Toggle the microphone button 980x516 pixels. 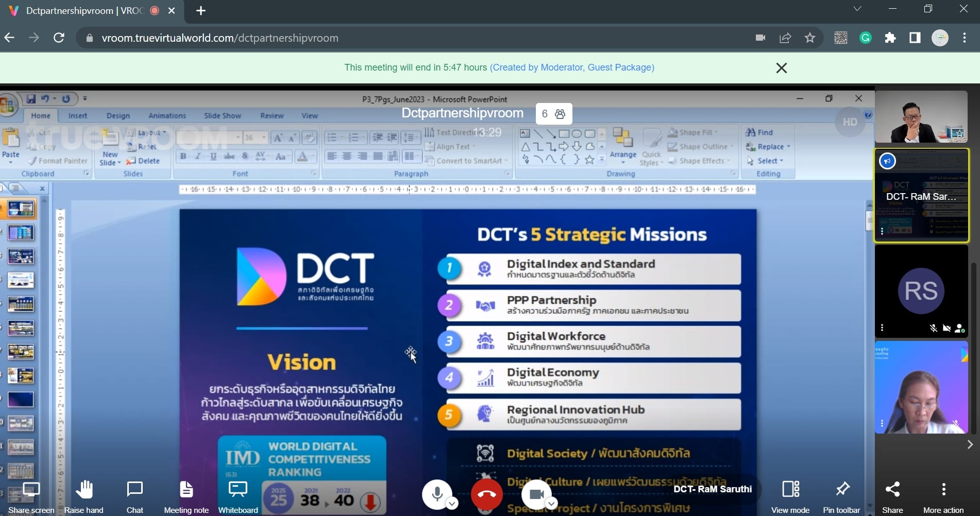[437, 494]
